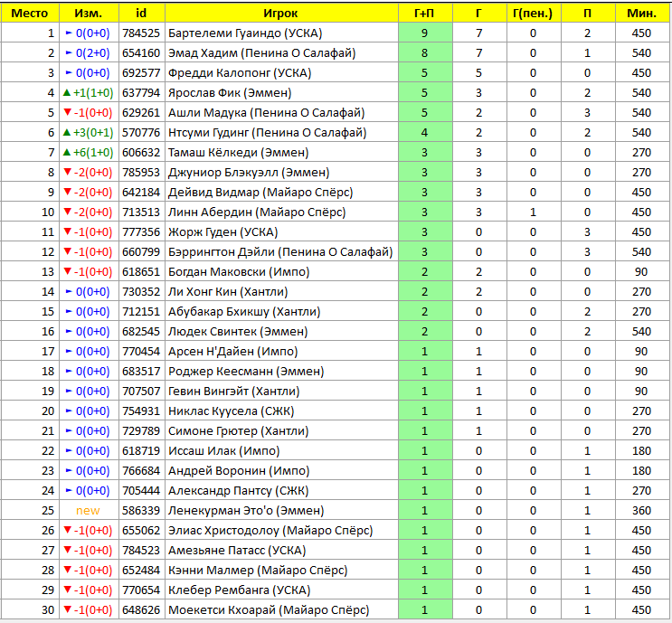Click the -1(0+0) change for Ашли Мадука
Image resolution: width=672 pixels, height=623 pixels.
[x=89, y=113]
